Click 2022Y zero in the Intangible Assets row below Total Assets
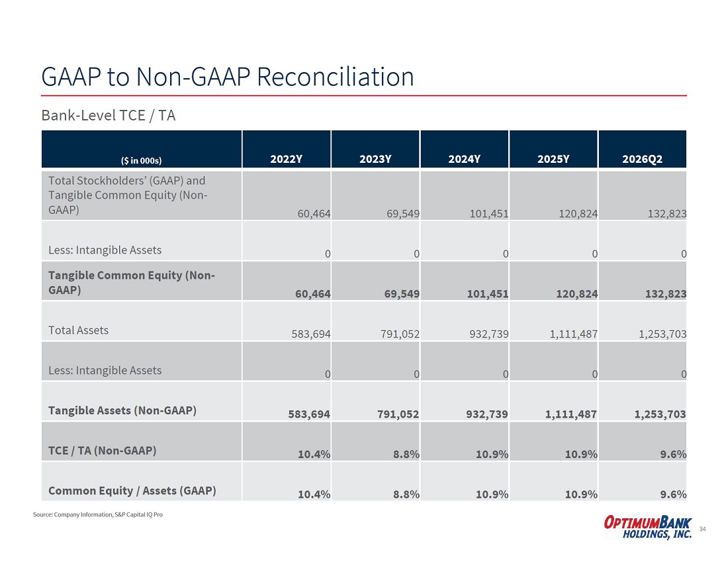Image resolution: width=728 pixels, height=562 pixels. coord(328,375)
